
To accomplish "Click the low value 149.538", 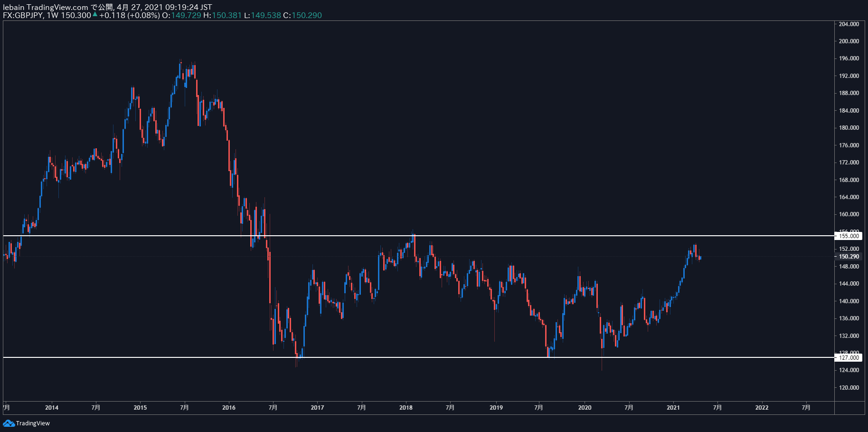I will [266, 15].
